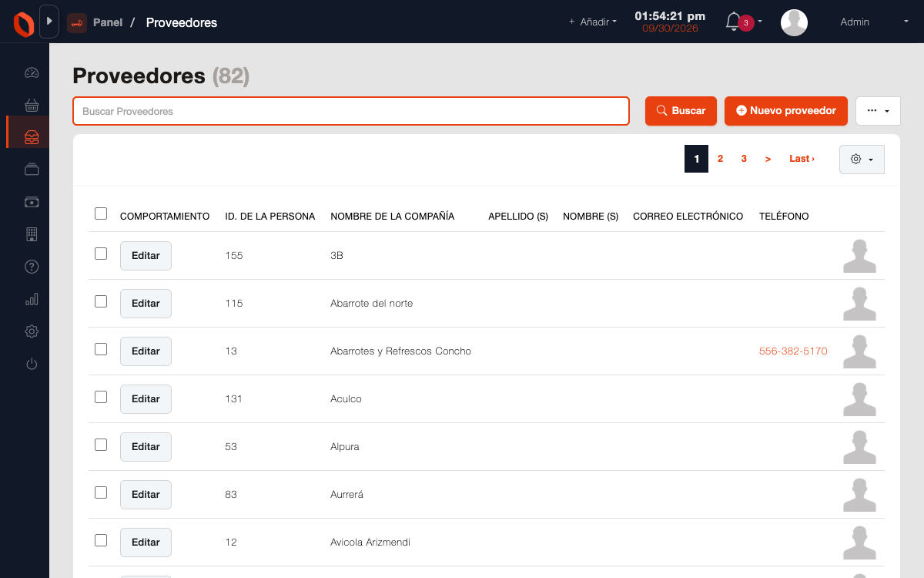This screenshot has width=924, height=578.
Task: Click the Panel breadcrumb link
Action: (108, 22)
